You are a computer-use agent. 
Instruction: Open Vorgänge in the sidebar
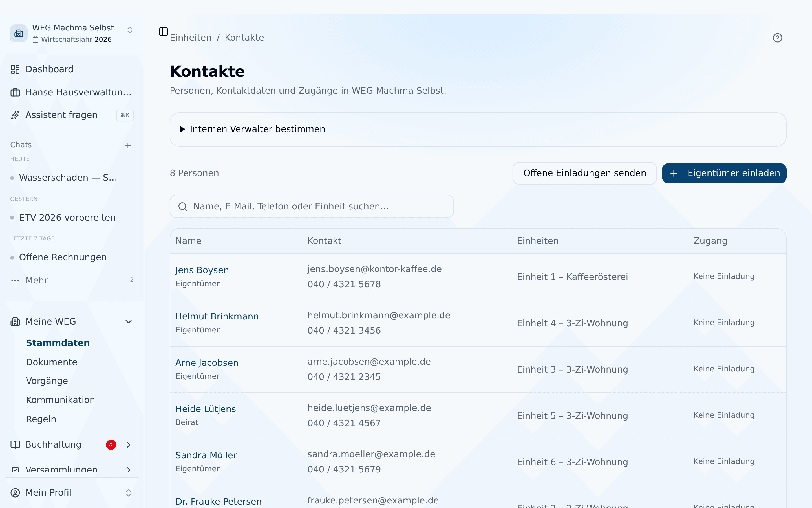coord(47,381)
